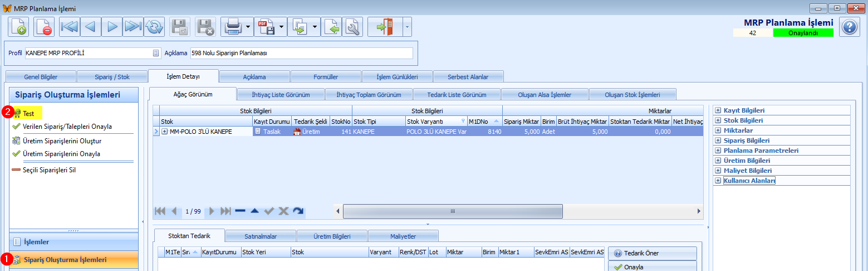Switch to the Sipariş / Stok tab
Screen dimensions: 868x271
[112, 76]
